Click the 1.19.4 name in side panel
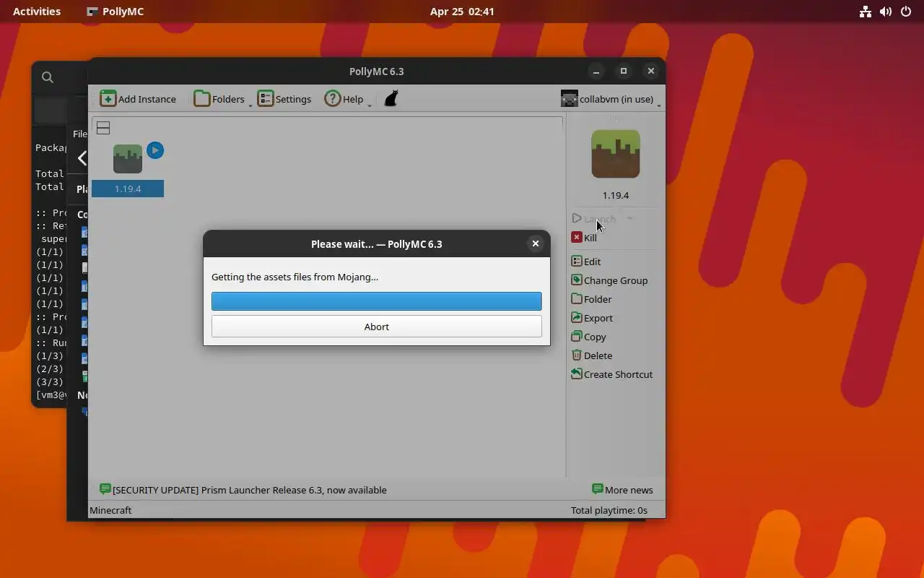The image size is (924, 578). pos(616,195)
